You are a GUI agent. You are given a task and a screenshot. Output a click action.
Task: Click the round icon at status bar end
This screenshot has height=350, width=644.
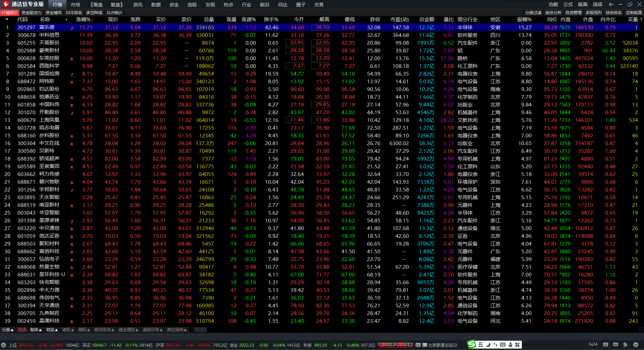pos(636,345)
